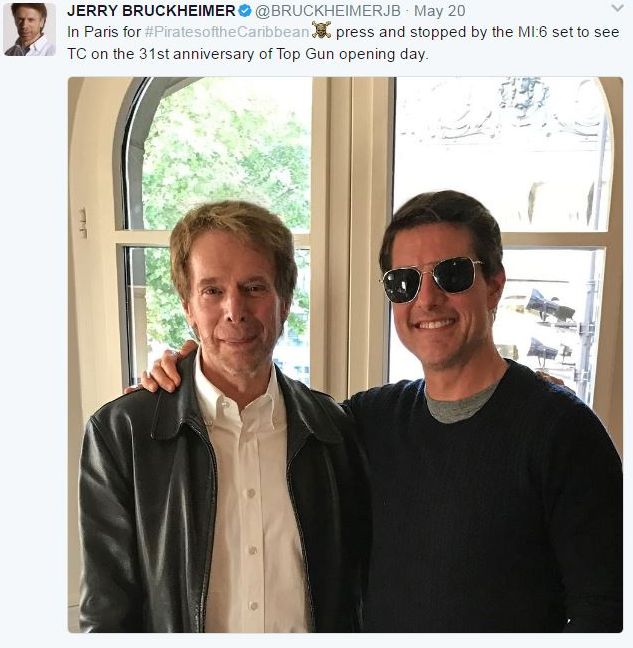Click the aviator sunglasses in the photo
This screenshot has height=648, width=633.
433,279
